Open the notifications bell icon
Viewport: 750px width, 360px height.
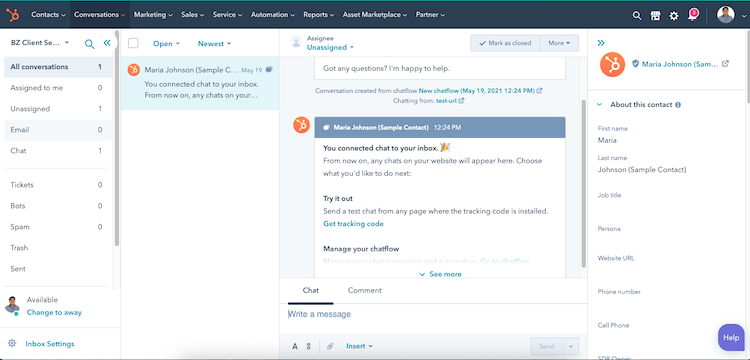692,15
